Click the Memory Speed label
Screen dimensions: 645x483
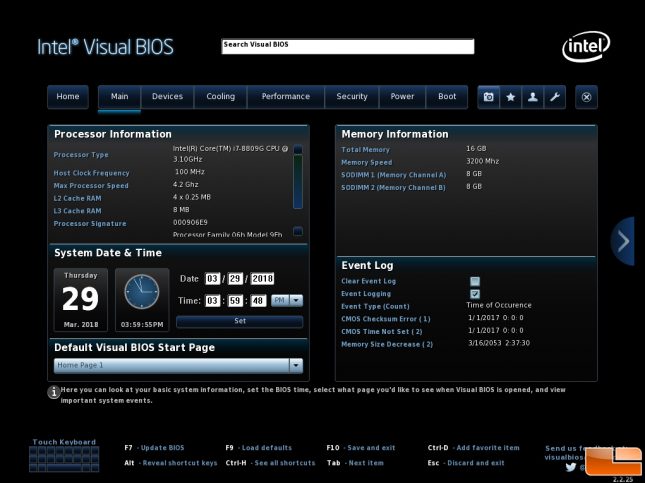tap(367, 163)
